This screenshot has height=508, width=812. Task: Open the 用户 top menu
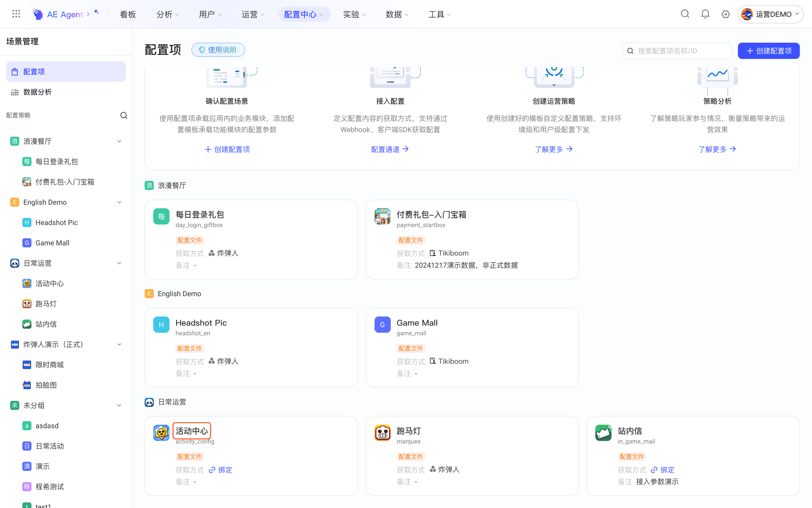tap(210, 14)
